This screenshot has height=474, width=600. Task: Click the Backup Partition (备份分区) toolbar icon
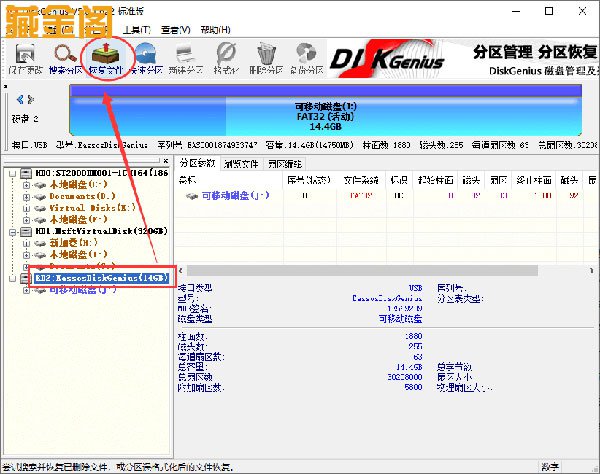[x=307, y=54]
